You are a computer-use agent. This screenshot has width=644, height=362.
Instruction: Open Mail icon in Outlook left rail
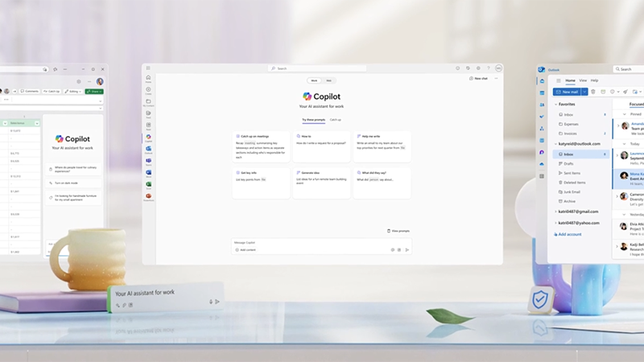pos(542,81)
